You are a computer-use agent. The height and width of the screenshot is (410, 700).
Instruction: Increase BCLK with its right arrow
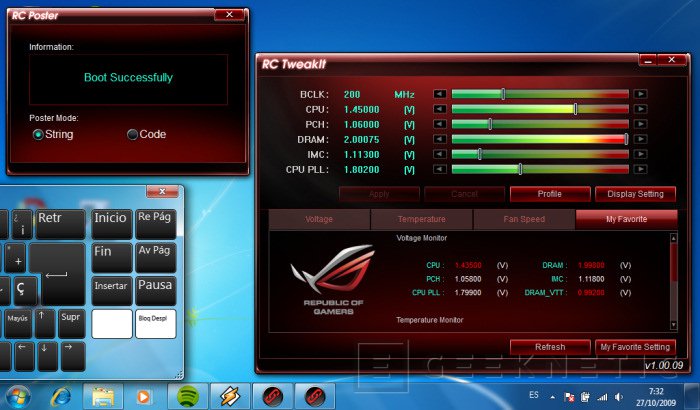[x=641, y=94]
